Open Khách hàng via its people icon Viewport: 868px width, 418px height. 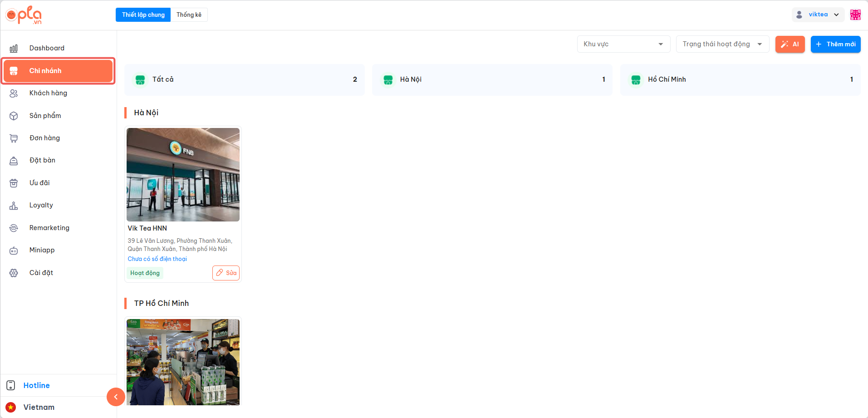pyautogui.click(x=14, y=93)
